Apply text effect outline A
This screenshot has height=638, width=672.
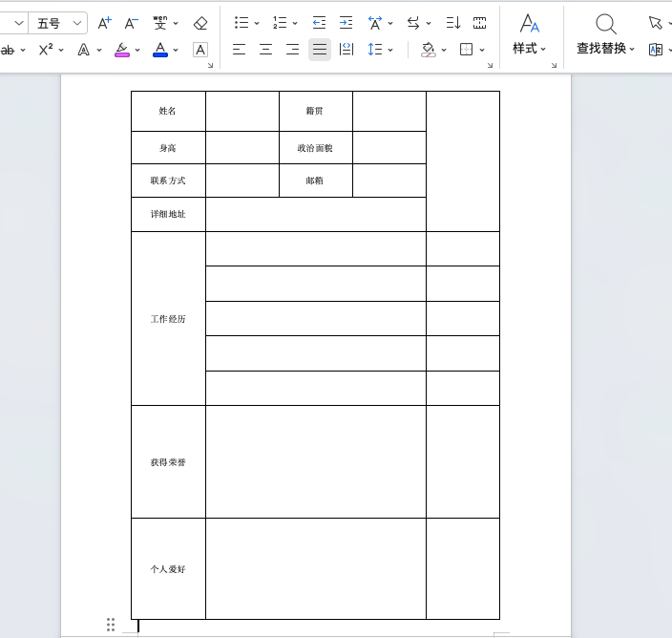[x=84, y=50]
